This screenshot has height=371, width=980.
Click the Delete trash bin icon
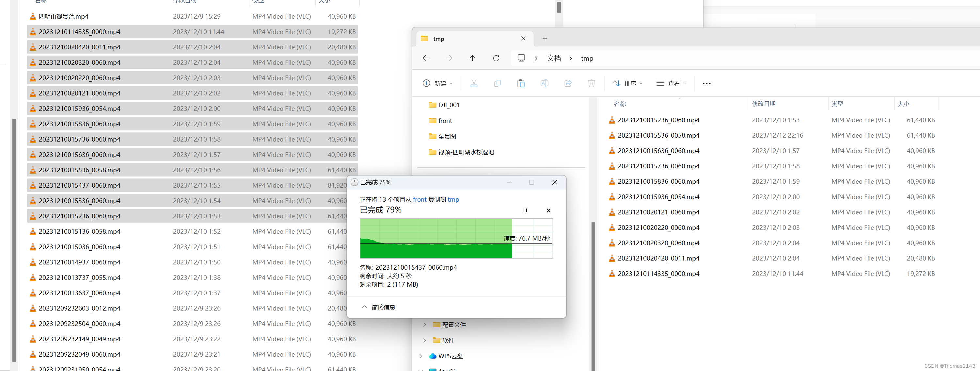click(x=591, y=83)
